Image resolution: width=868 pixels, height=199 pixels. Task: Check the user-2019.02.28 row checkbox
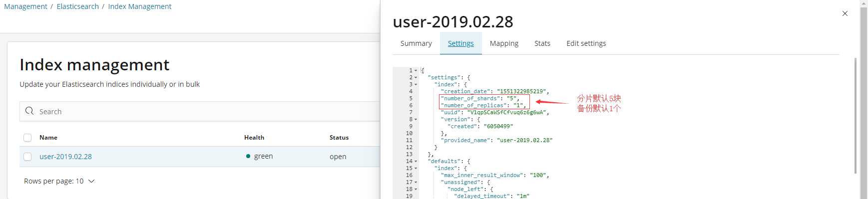pyautogui.click(x=27, y=157)
